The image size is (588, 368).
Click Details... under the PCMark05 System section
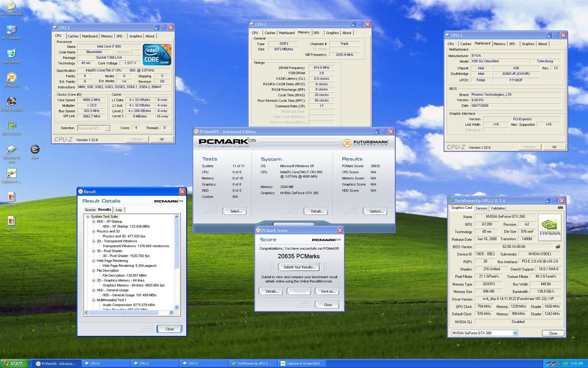[317, 211]
